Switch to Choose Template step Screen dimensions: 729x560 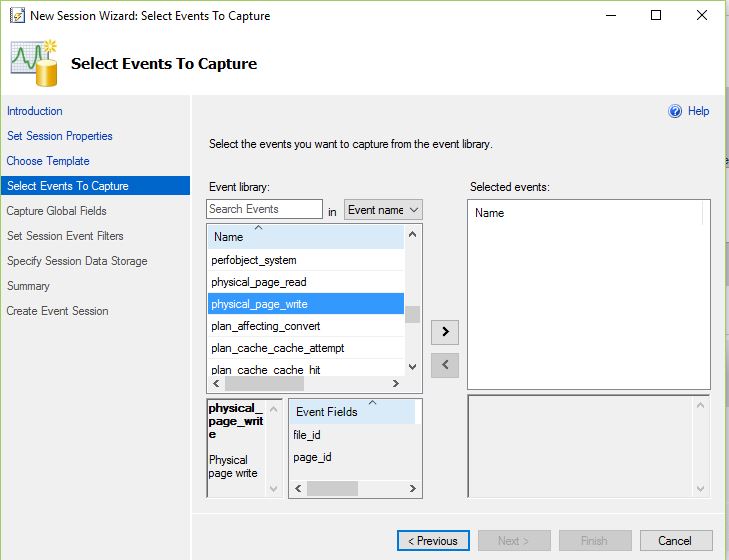point(48,161)
